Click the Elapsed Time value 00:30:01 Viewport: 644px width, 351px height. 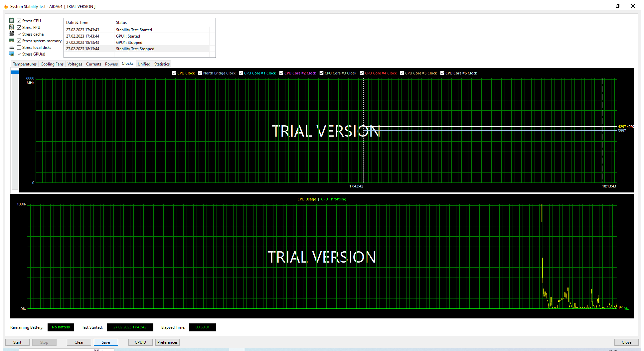(x=203, y=327)
